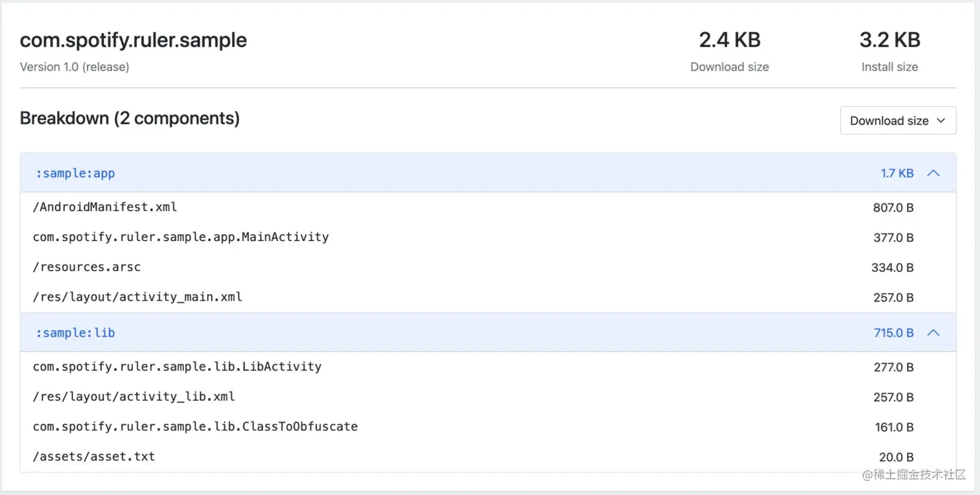Click the 2.4 KB download size value

coord(729,40)
